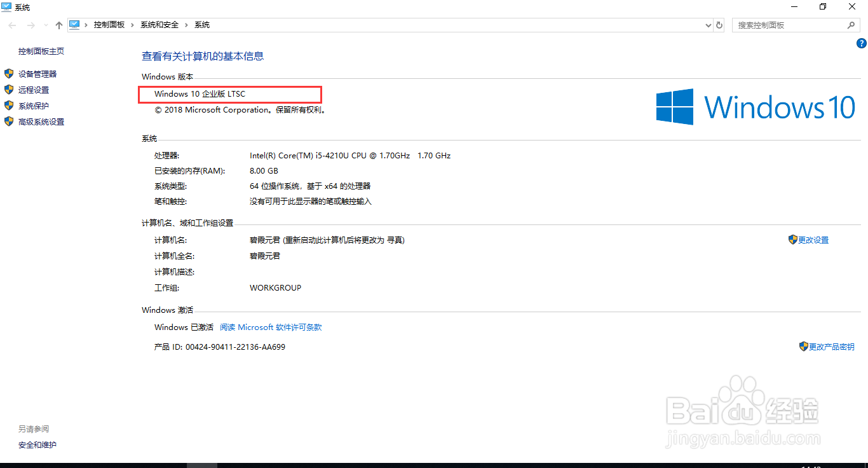The height and width of the screenshot is (468, 868).
Task: Go back with the back arrow
Action: (13, 25)
